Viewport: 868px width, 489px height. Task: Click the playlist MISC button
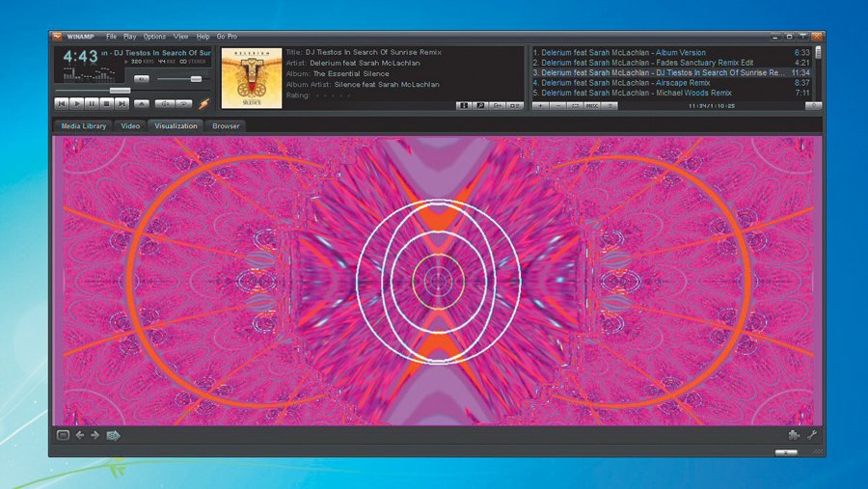click(x=591, y=105)
